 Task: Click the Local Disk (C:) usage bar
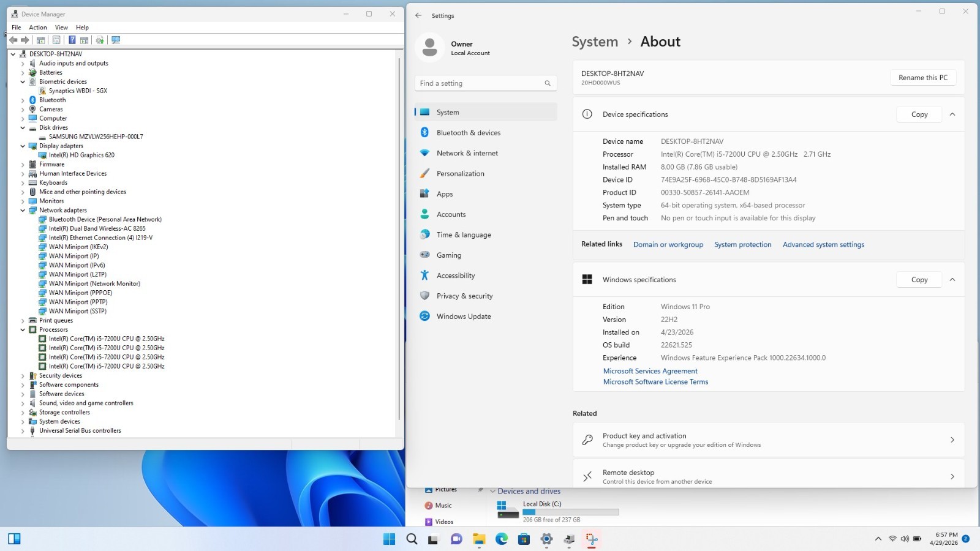click(571, 512)
